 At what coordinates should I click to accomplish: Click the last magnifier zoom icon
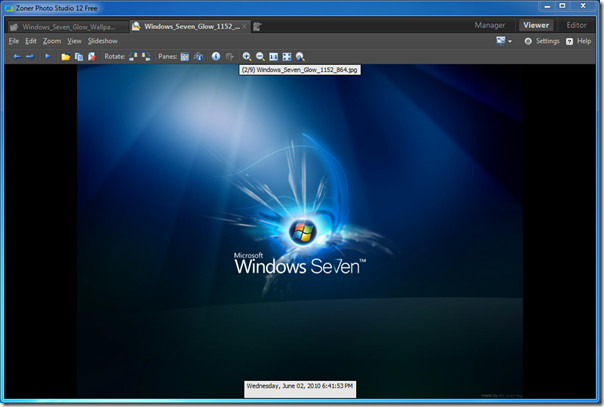click(x=300, y=57)
